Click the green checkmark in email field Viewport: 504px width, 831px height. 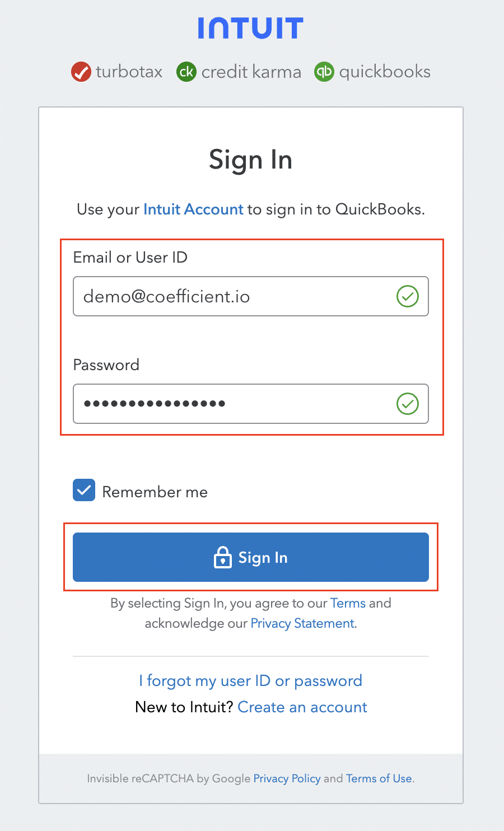point(407,296)
